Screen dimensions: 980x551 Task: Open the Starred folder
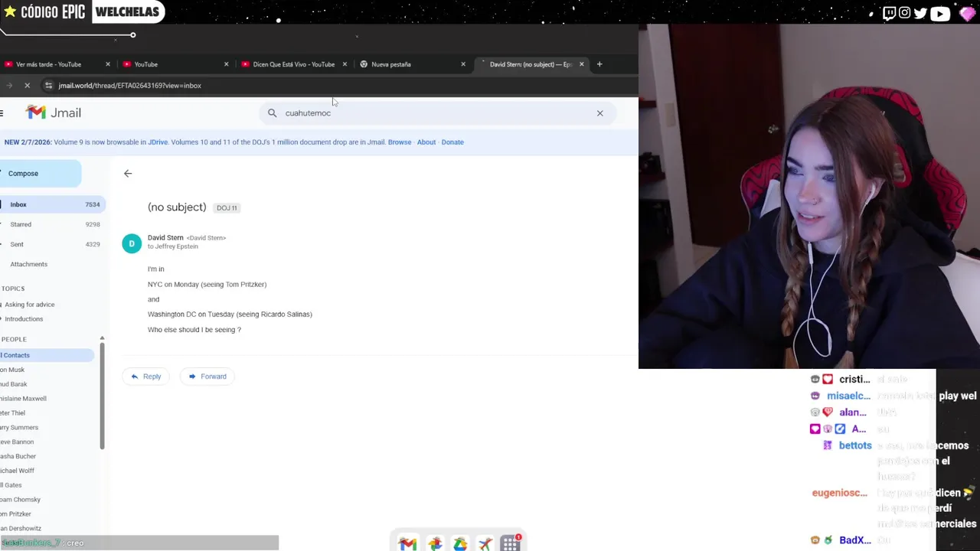(x=51, y=224)
